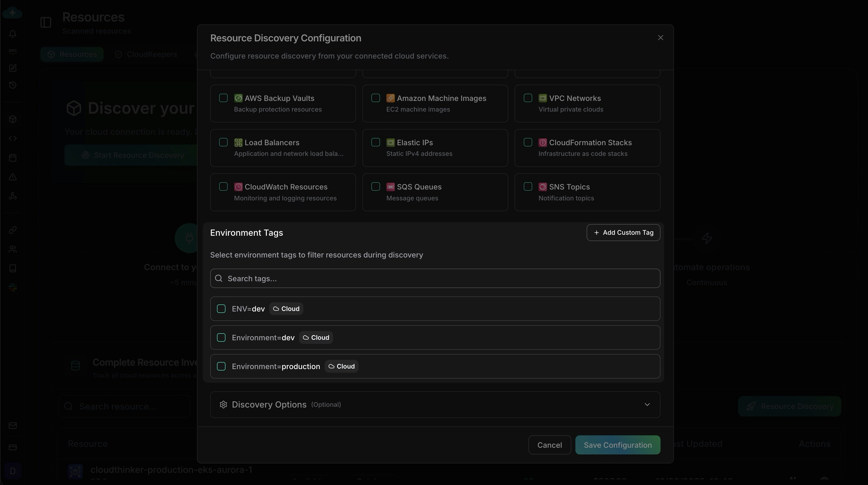Open the user profile avatar labeled D

13,471
